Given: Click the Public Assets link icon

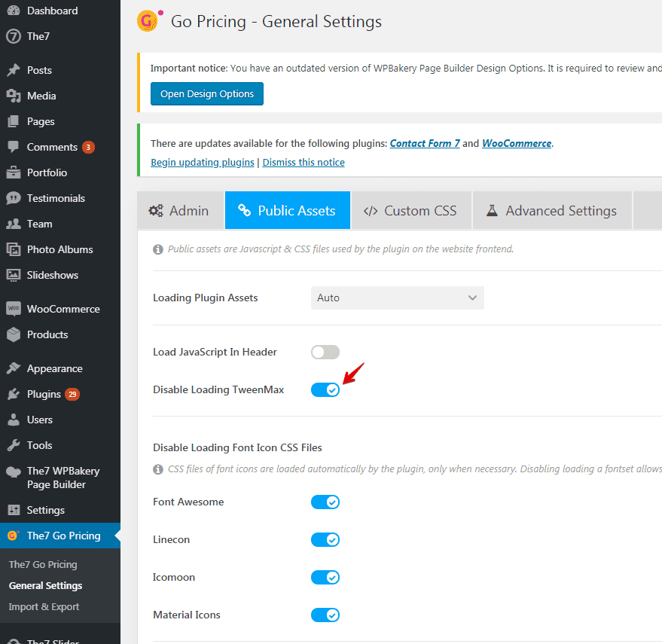Looking at the screenshot, I should 245,210.
